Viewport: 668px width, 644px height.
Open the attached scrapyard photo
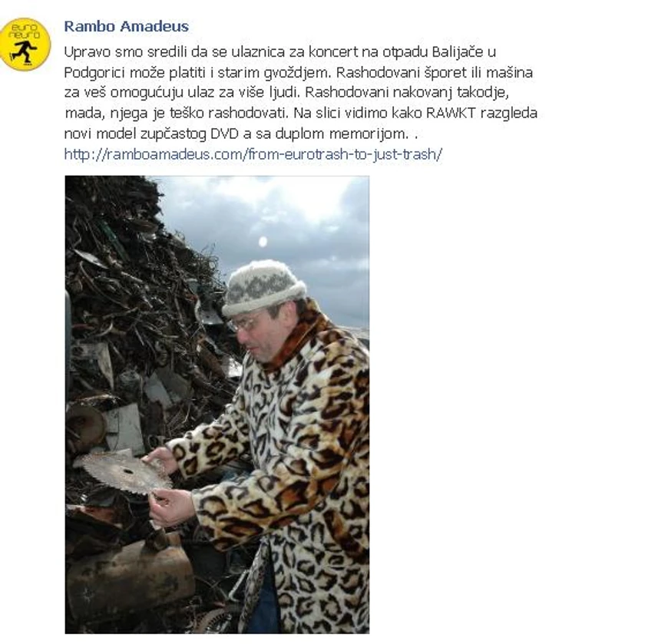click(217, 405)
